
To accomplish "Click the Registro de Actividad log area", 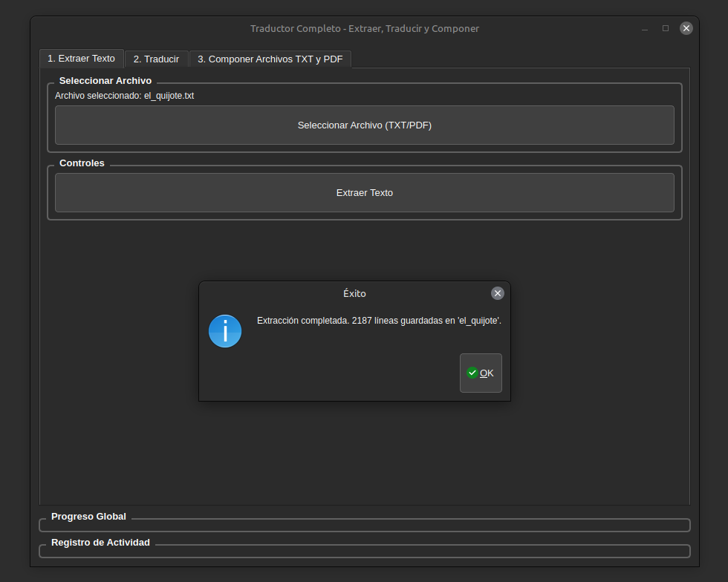I will [x=364, y=552].
